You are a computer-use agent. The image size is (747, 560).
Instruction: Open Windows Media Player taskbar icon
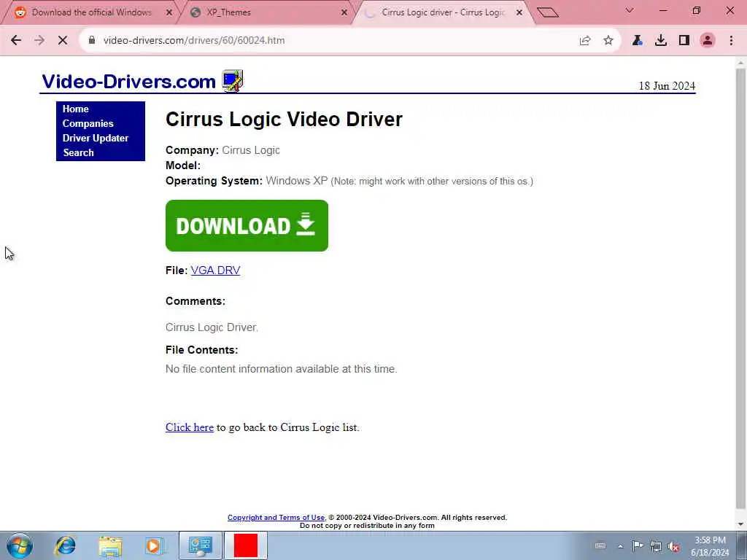point(154,545)
